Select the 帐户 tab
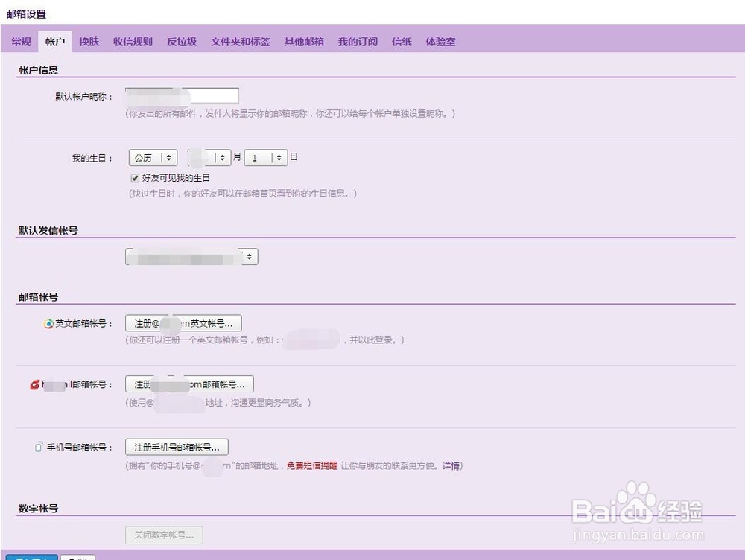Viewport: 745px width, 560px height. [x=55, y=42]
